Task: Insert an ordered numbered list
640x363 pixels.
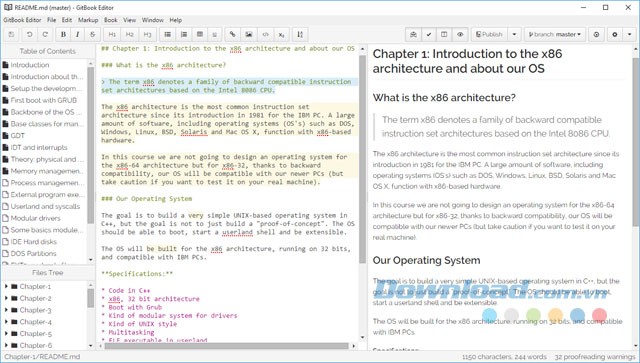Action: 184,34
